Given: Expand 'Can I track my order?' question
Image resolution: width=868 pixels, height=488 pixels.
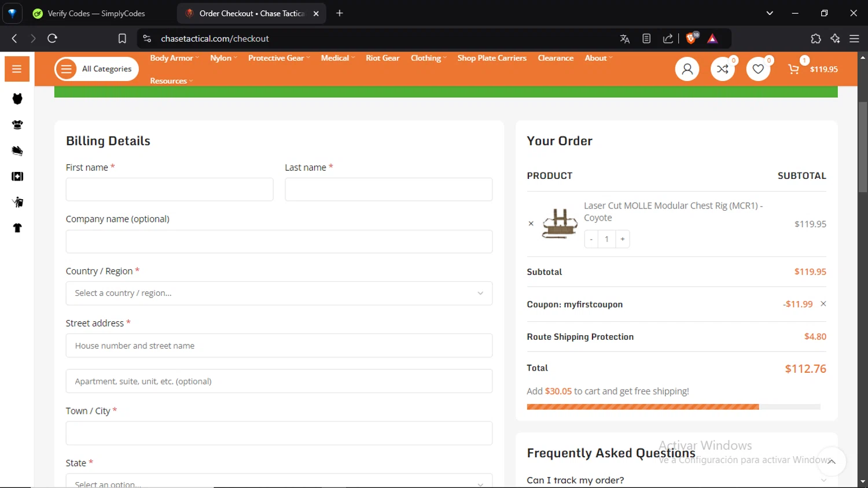Looking at the screenshot, I should pyautogui.click(x=676, y=480).
